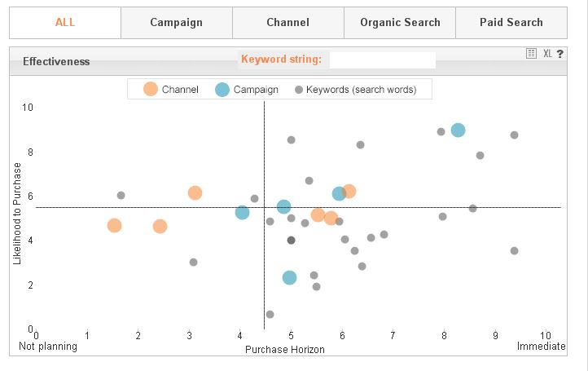
Task: Click the lowest blue Campaign bubble
Action: click(289, 277)
